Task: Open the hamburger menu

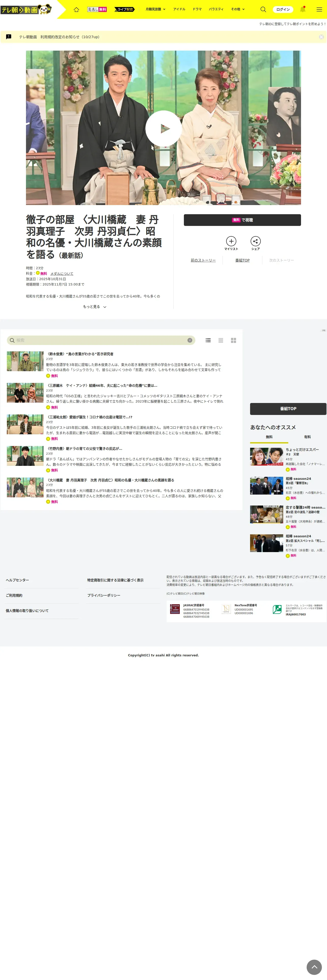Action: tap(319, 9)
